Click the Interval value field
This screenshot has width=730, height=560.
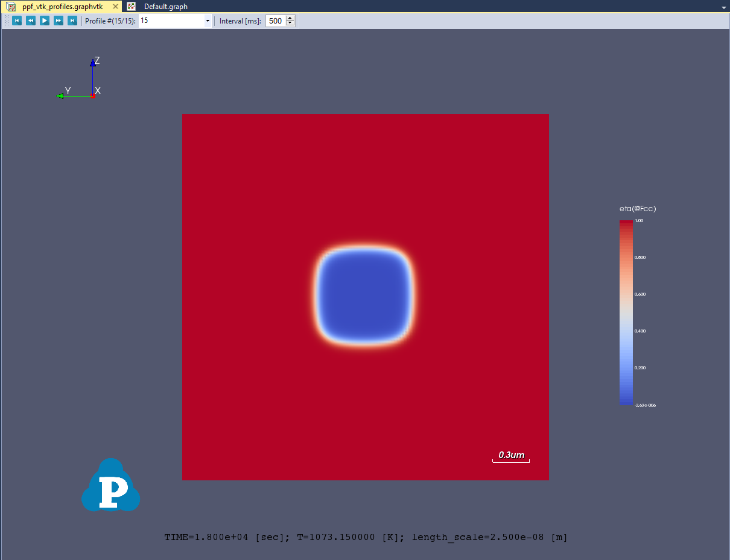pyautogui.click(x=275, y=21)
